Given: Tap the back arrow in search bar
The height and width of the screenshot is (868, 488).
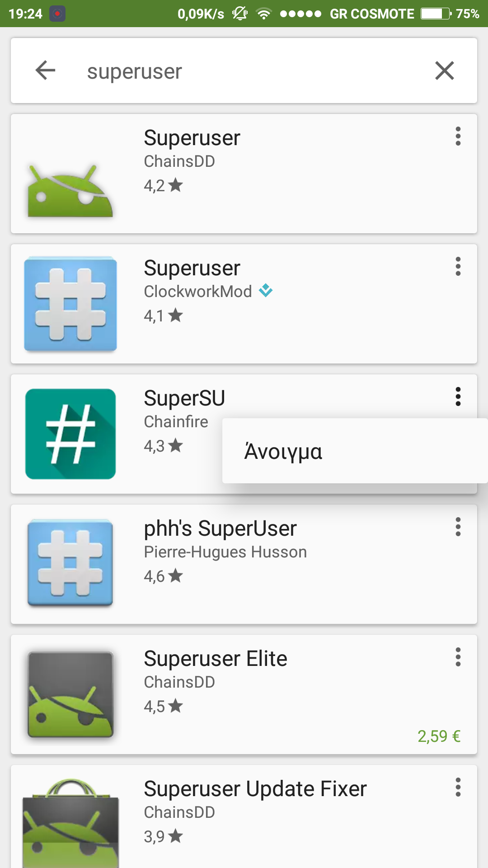Looking at the screenshot, I should 45,71.
